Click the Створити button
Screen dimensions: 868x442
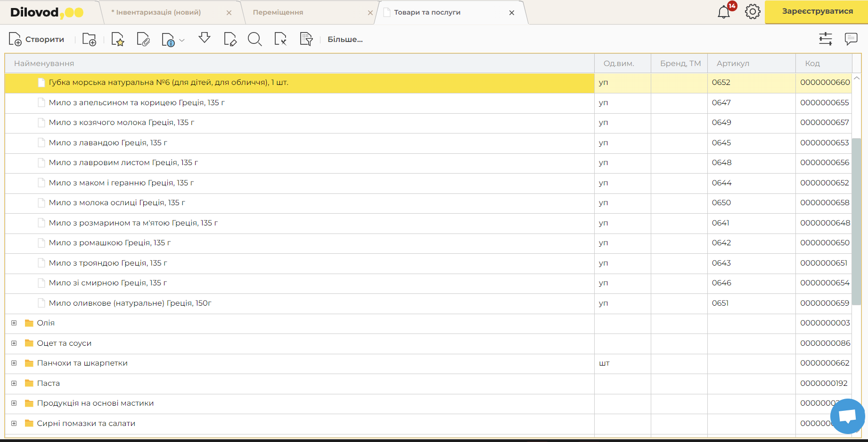click(37, 40)
